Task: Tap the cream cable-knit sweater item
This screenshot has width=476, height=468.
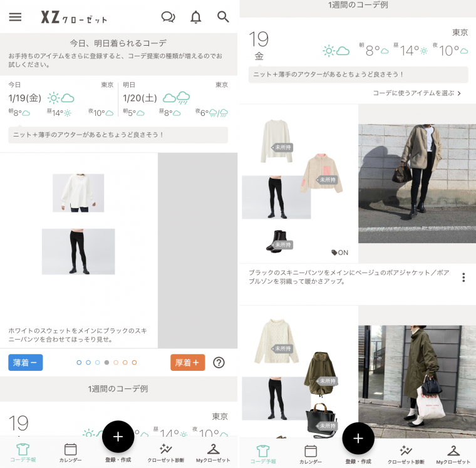Action: coord(276,341)
